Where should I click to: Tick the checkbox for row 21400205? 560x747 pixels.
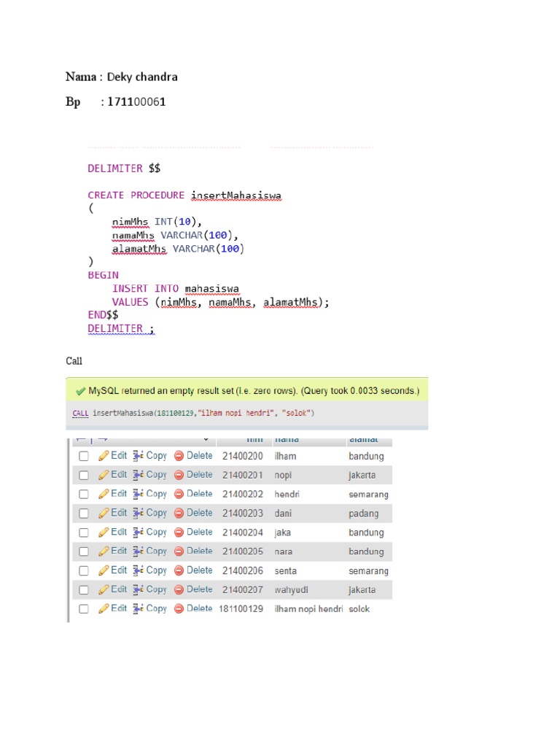tap(84, 551)
